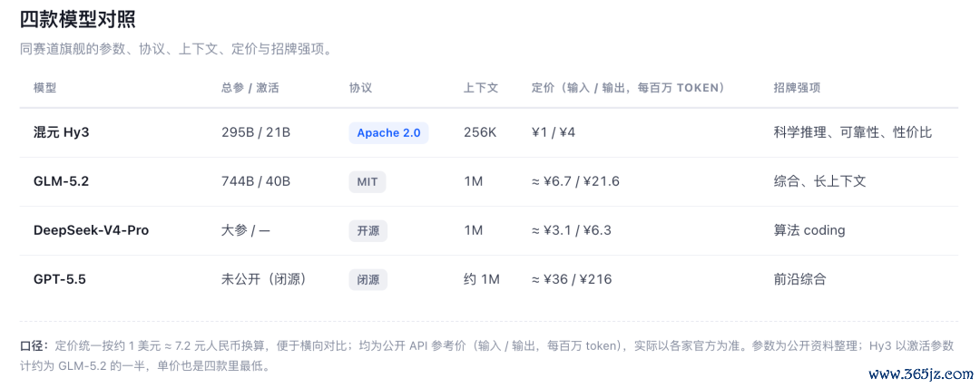Click the 定价 column header

click(628, 88)
